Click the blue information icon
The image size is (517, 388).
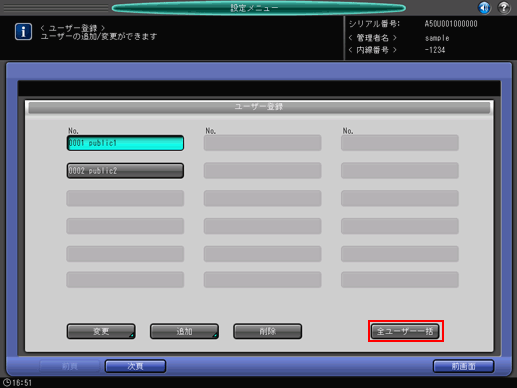pyautogui.click(x=23, y=32)
